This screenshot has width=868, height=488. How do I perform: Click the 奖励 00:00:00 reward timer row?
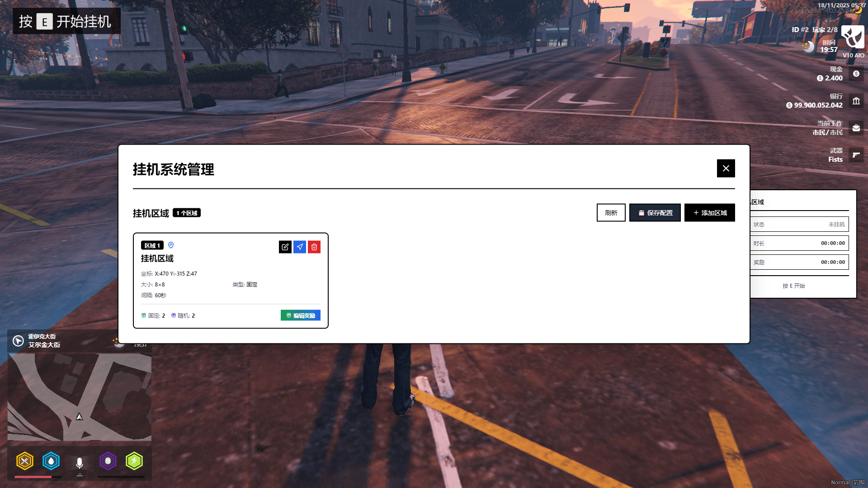(799, 262)
